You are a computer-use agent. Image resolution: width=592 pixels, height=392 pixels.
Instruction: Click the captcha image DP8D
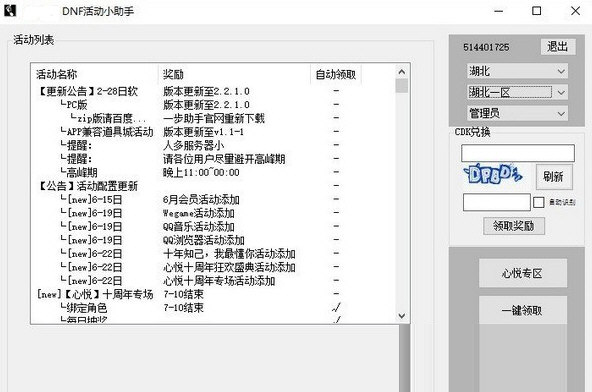tap(493, 175)
